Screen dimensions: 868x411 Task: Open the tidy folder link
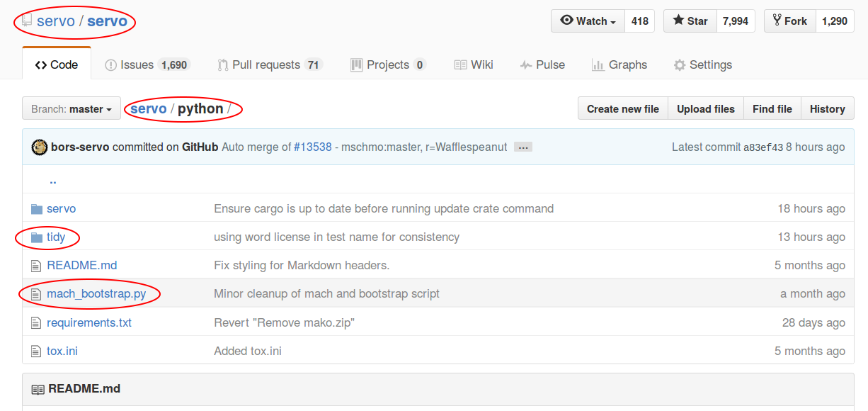(56, 237)
